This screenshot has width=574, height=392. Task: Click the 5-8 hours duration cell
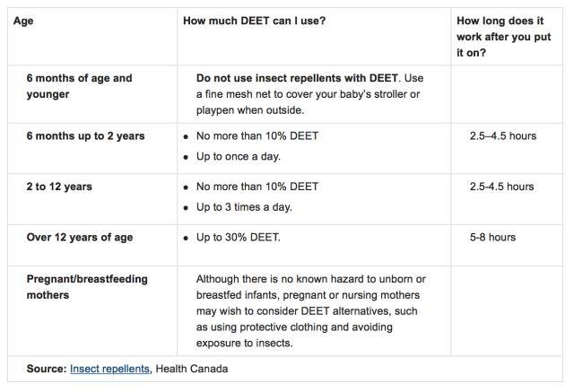point(492,237)
